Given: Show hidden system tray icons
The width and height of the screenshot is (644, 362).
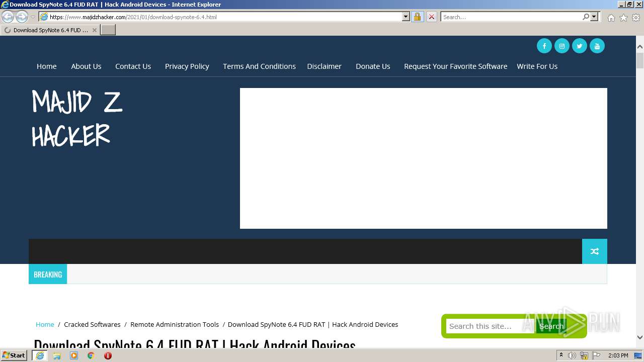Looking at the screenshot, I should coord(561,355).
